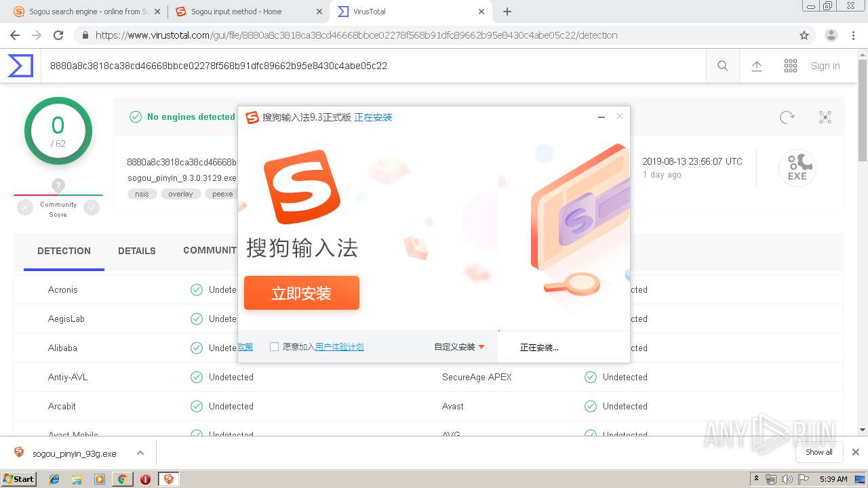
Task: Click the SecureAge APEX engine name
Action: point(477,377)
